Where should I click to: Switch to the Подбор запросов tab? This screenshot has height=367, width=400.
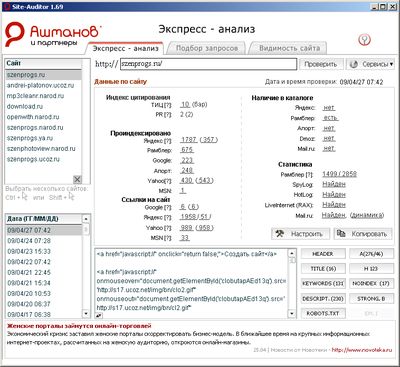pyautogui.click(x=207, y=48)
